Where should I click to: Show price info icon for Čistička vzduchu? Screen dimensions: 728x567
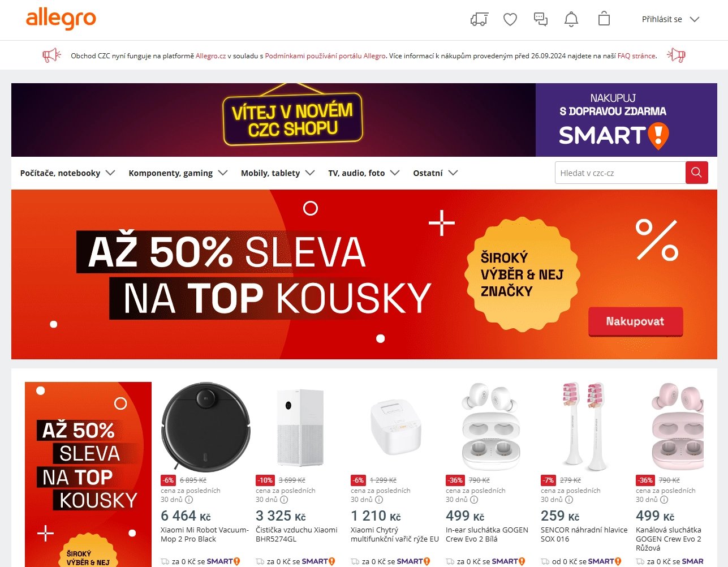(284, 500)
